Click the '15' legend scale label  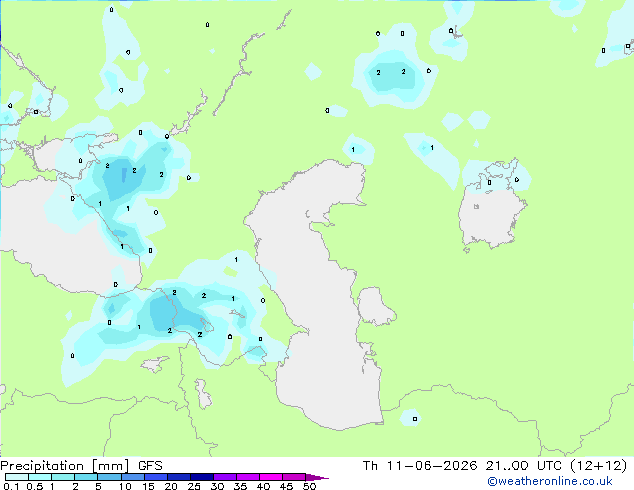click(x=148, y=486)
